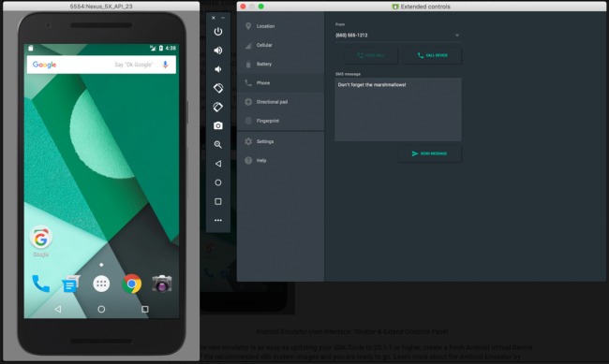The height and width of the screenshot is (364, 609).
Task: Click the Nexus_5X_API_23 emulator title bar
Action: tap(101, 7)
